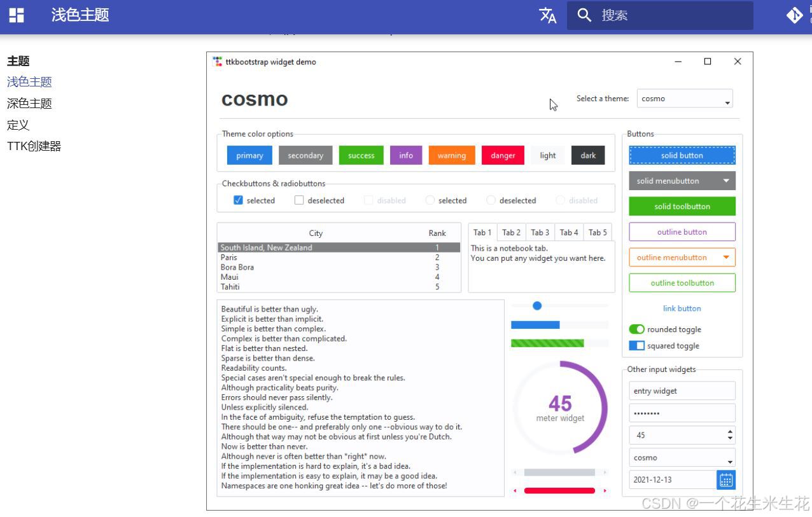Click the green "solid toolbutton"
This screenshot has width=812, height=517.
point(682,207)
